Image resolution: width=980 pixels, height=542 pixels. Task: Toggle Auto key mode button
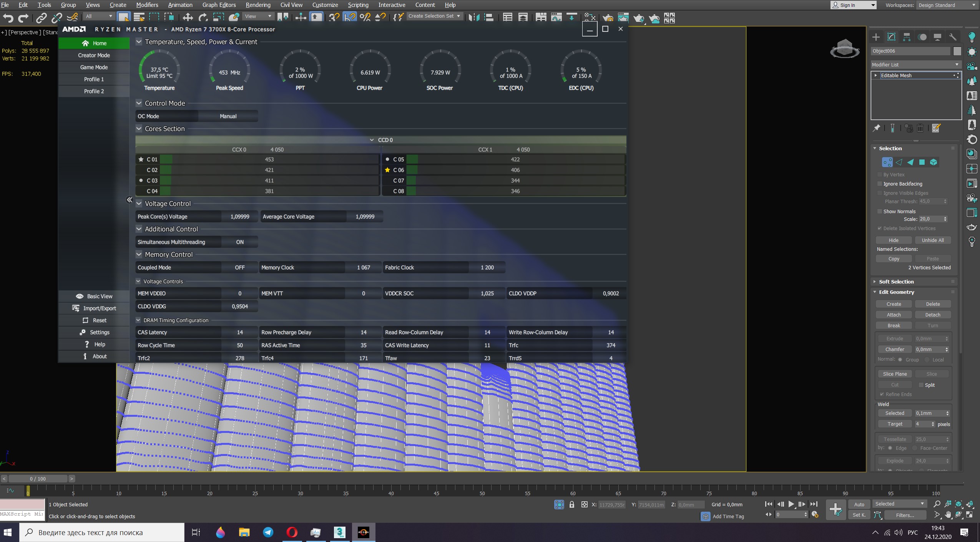click(859, 504)
